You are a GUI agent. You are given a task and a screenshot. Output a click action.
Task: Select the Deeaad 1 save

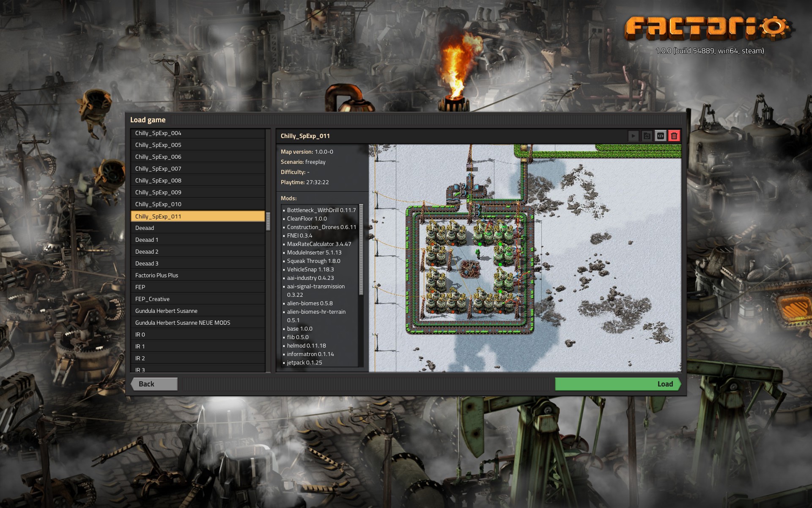pos(198,240)
